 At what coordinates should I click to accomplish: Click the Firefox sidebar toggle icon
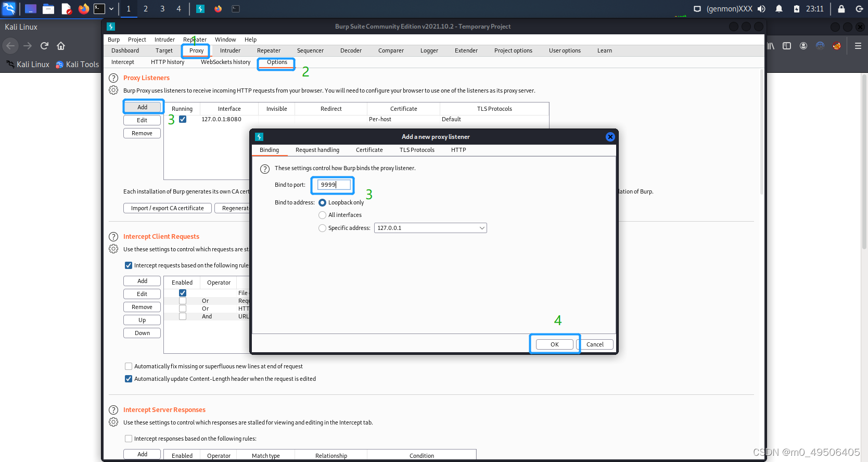pos(787,46)
